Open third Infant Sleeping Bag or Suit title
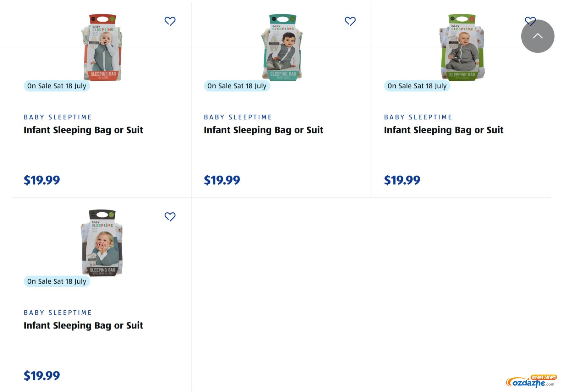The width and height of the screenshot is (564, 392). click(x=444, y=130)
